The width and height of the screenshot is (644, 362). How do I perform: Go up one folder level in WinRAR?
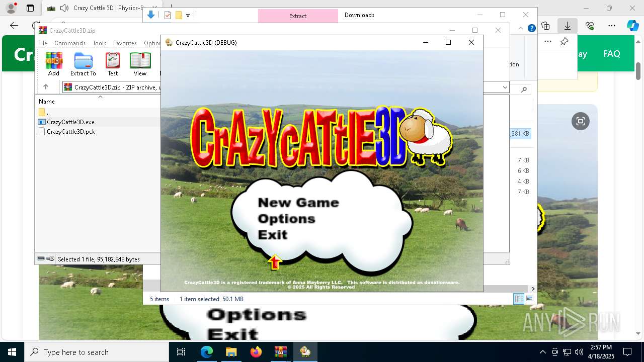[x=46, y=87]
